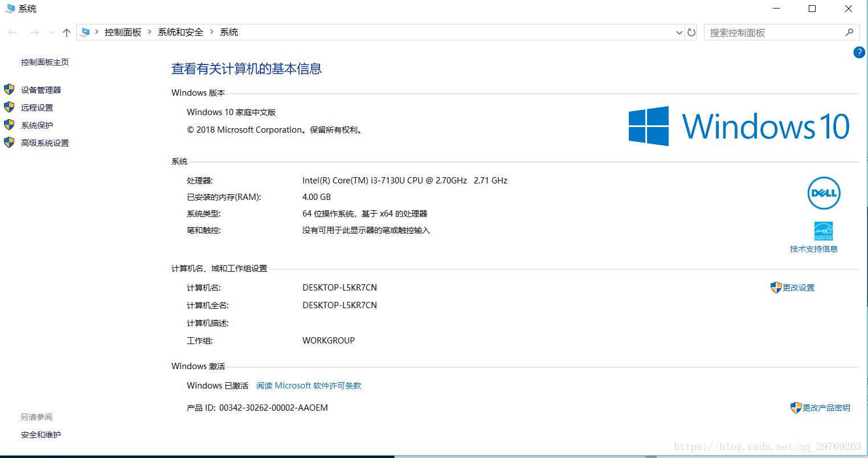
Task: Open 设备管理器 via its shield icon
Action: click(x=9, y=89)
